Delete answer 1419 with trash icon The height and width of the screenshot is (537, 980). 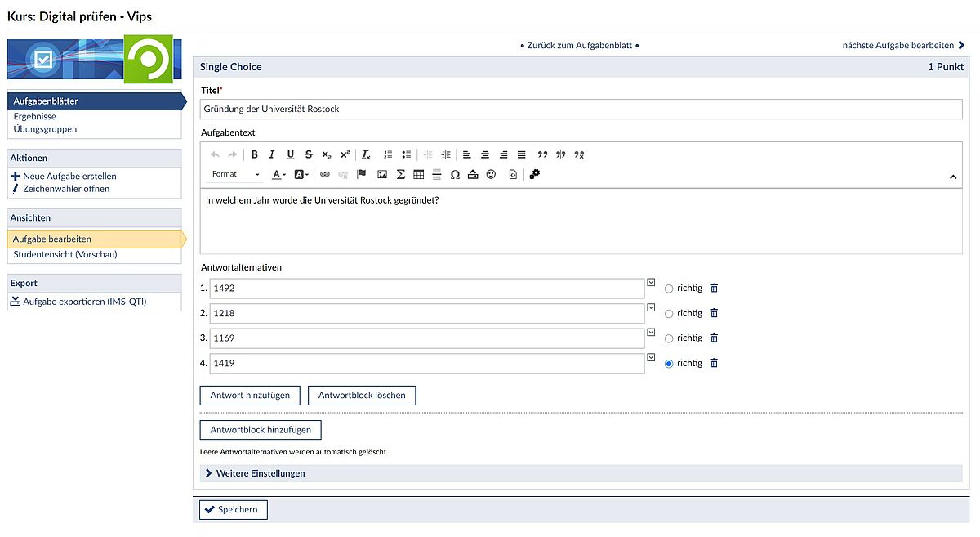tap(715, 363)
